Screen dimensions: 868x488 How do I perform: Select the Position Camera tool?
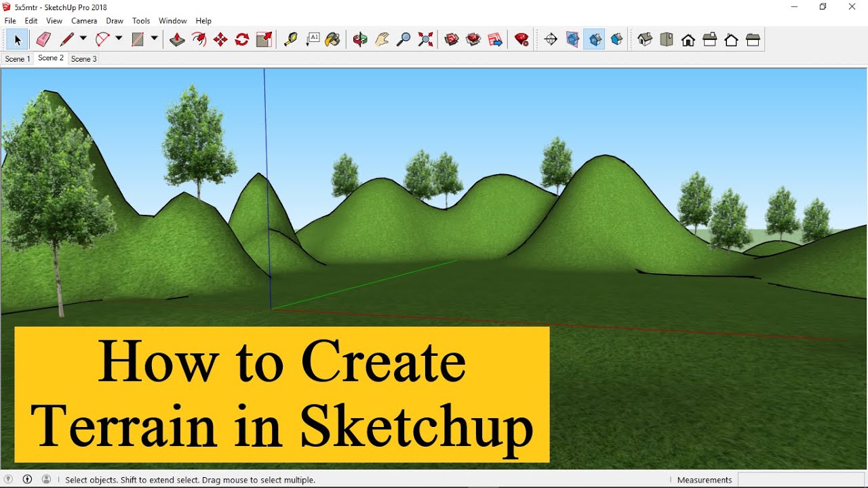point(551,40)
